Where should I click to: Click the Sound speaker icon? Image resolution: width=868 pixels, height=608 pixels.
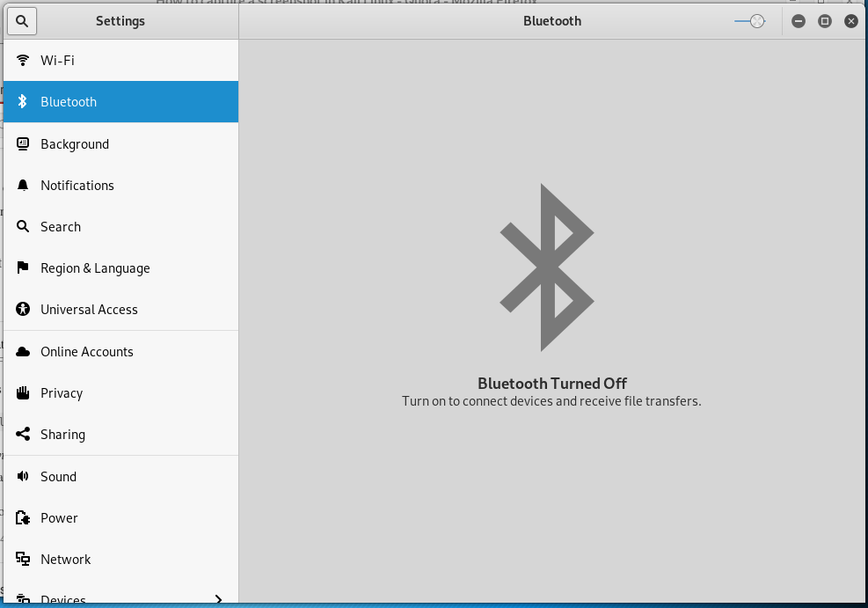pos(23,477)
